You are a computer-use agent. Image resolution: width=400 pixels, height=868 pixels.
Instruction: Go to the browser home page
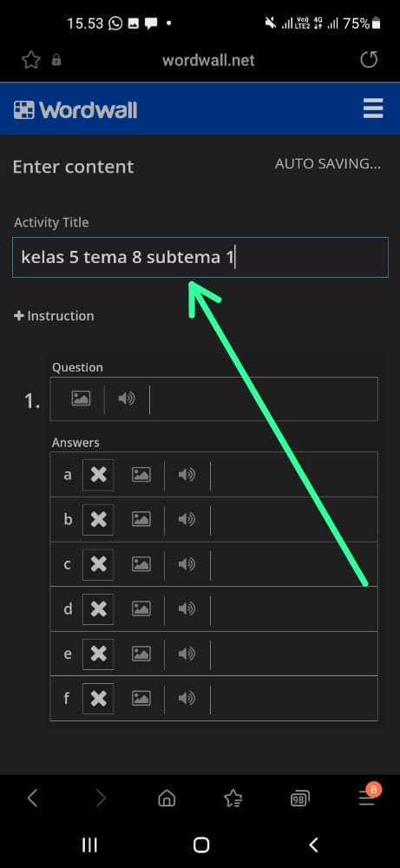pyautogui.click(x=167, y=799)
